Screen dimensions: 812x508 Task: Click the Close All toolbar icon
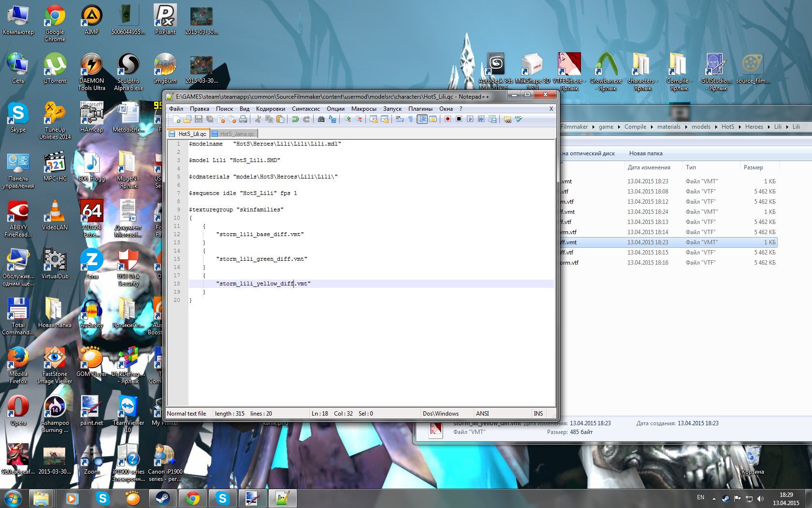[232, 119]
